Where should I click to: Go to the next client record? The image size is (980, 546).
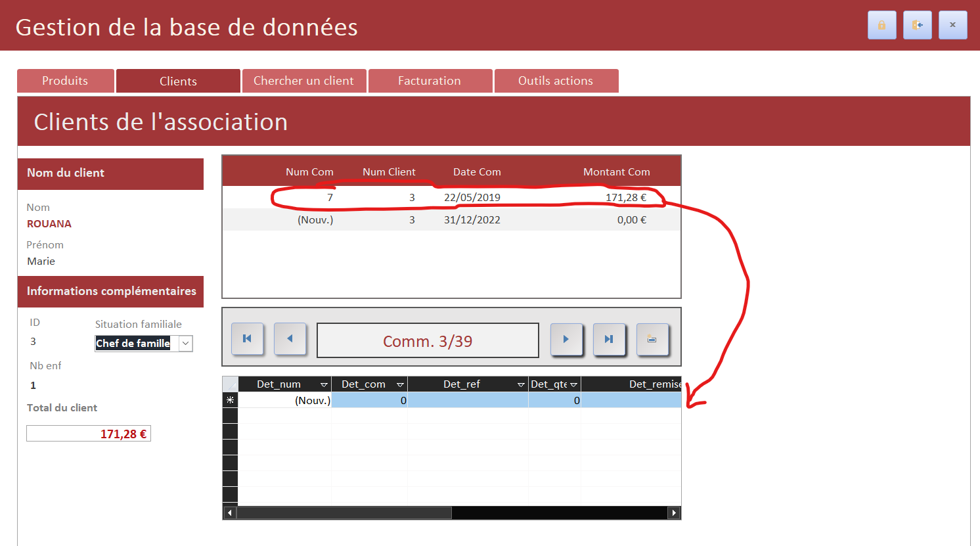click(x=566, y=339)
